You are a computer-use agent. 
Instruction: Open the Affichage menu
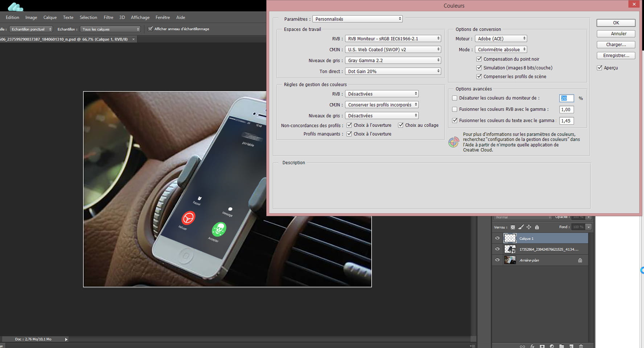140,17
